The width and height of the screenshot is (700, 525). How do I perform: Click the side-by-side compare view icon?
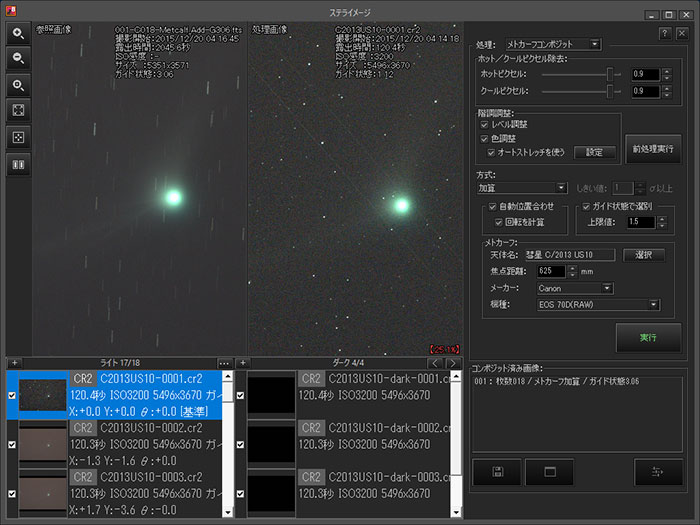[x=18, y=162]
